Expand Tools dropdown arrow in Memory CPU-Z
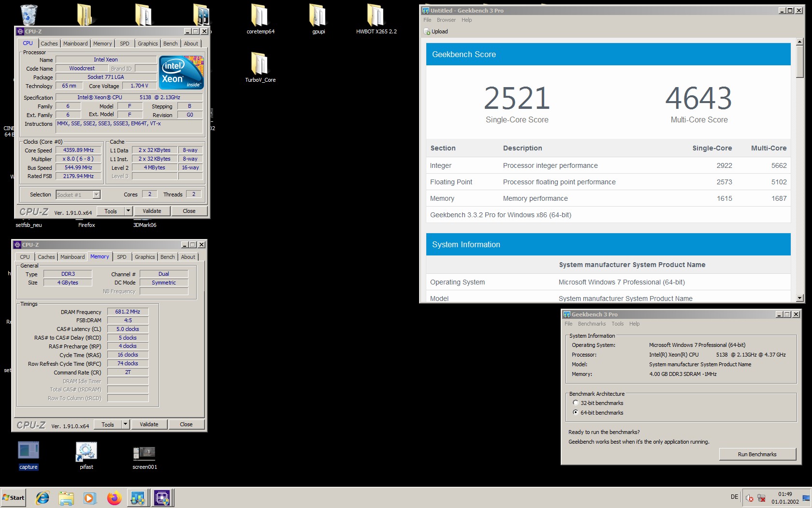Viewport: 812px width, 508px height. pyautogui.click(x=125, y=424)
